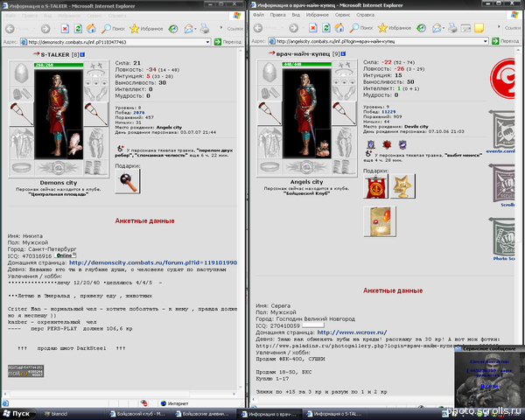Viewport: 525px width, 420px height.
Task: Click address field in S-TALKER window
Action: pyautogui.click(x=115, y=42)
